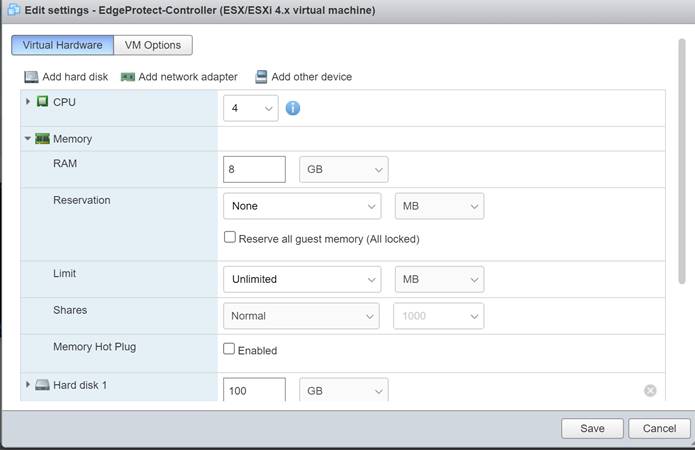The height and width of the screenshot is (450, 695).
Task: Open the Shares Normal dropdown
Action: 301,316
